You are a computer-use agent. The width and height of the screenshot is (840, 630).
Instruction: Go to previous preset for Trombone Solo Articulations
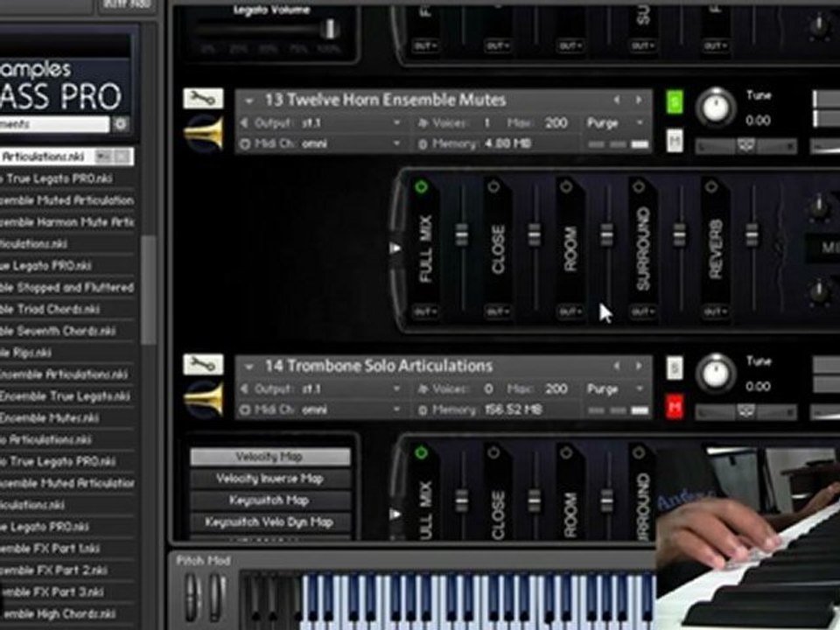click(617, 366)
